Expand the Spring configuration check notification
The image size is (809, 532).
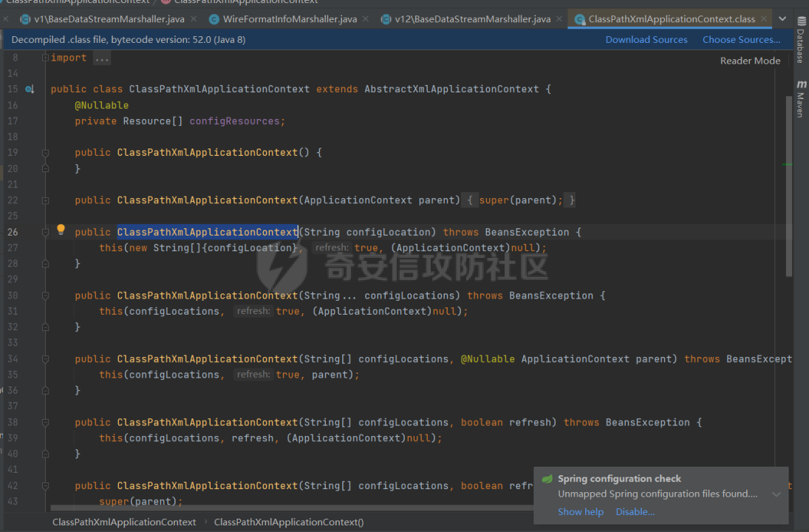point(776,494)
